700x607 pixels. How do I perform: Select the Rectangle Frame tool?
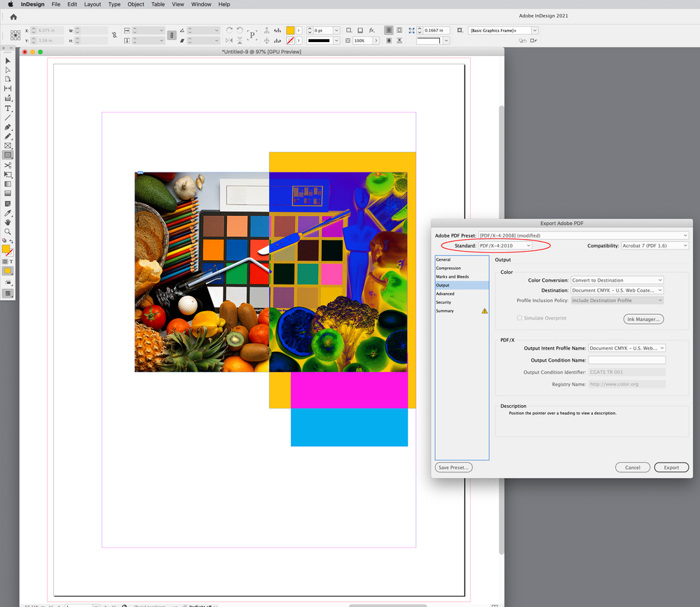coord(8,146)
